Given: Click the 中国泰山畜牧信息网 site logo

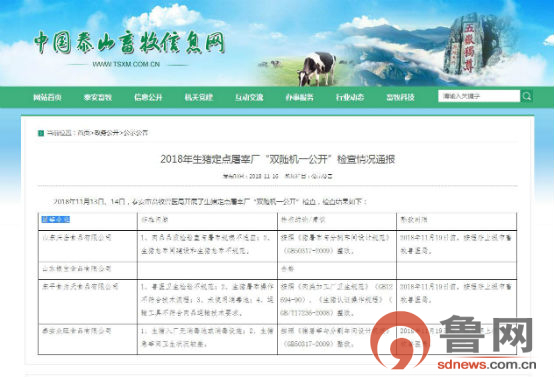Looking at the screenshot, I should point(129,43).
